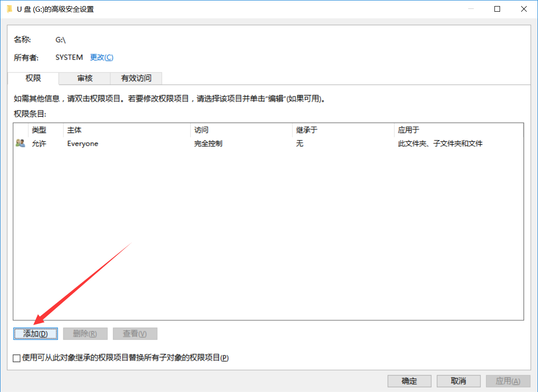Select the Everyone principal entry
Screen dimensions: 538x392
[82, 143]
